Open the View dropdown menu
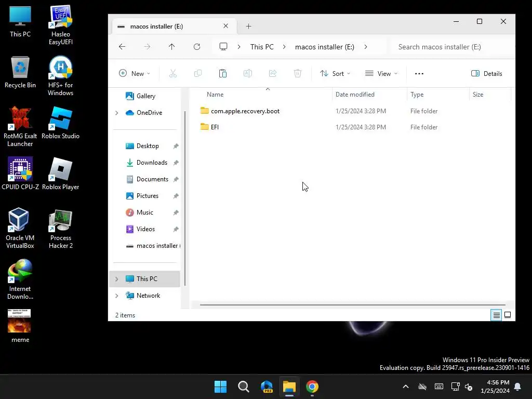The width and height of the screenshot is (532, 399). pos(381,73)
